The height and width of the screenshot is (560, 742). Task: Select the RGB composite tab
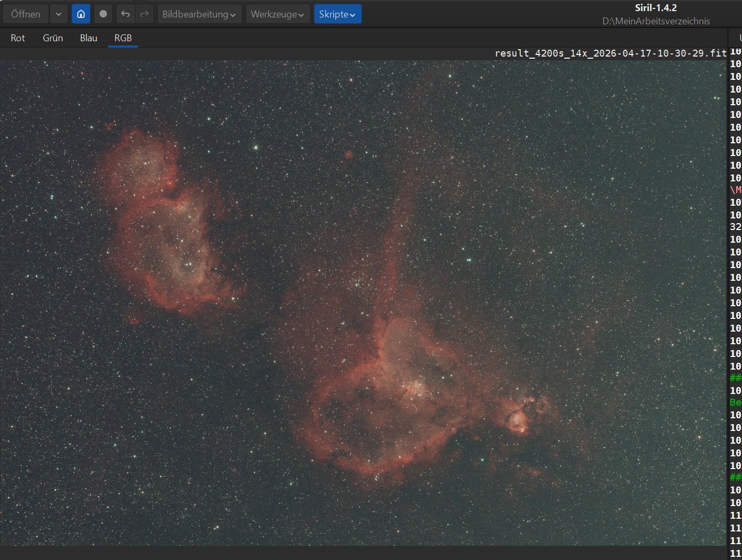[123, 38]
